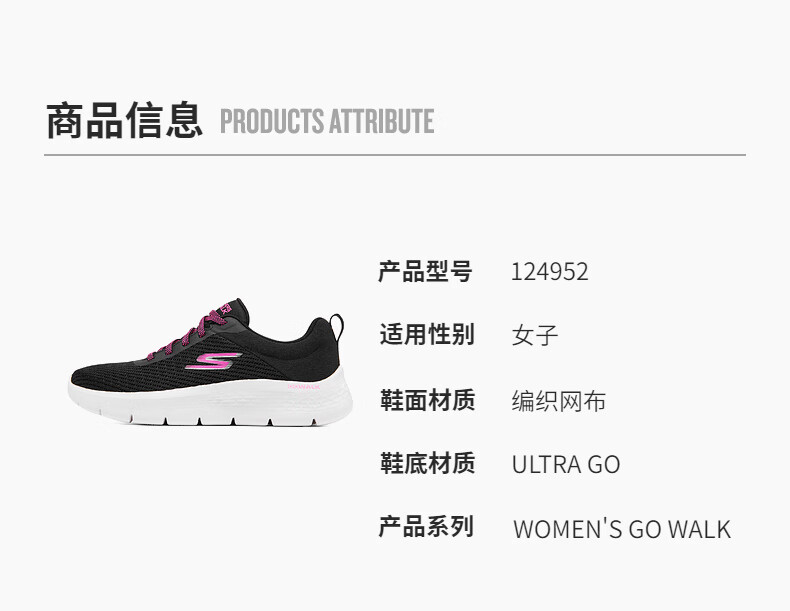Click the shoe heel pull loop
This screenshot has height=611, width=790.
coord(337,326)
